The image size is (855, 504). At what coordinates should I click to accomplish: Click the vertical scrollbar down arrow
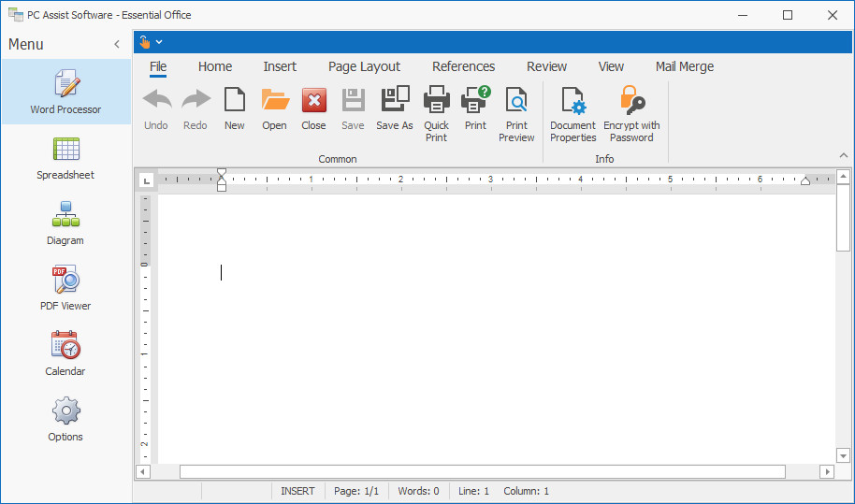click(843, 455)
